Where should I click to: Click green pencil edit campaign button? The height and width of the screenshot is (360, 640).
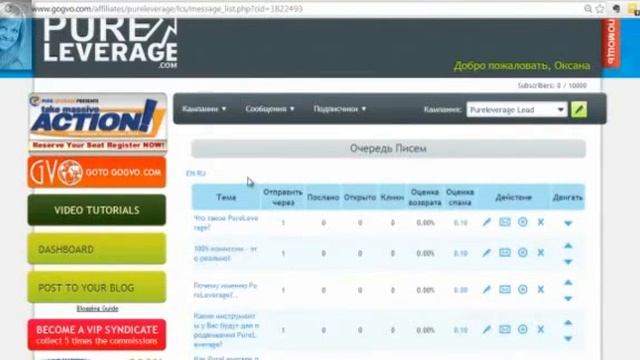pos(579,109)
